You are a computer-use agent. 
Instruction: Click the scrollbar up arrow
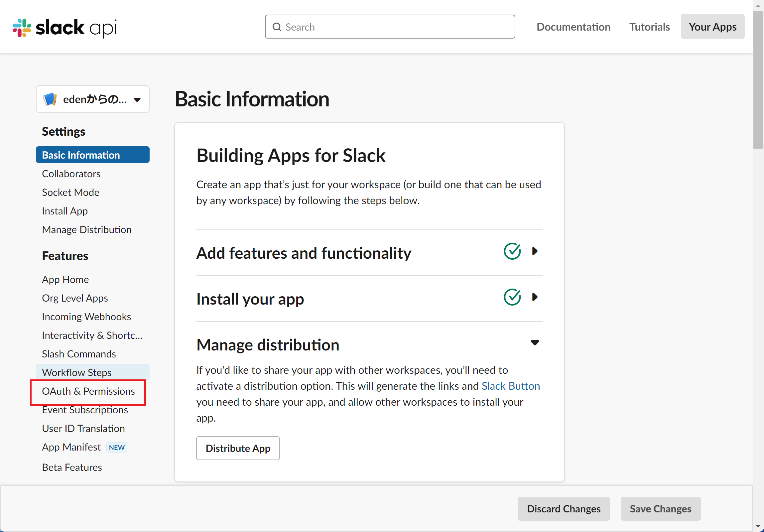point(758,5)
